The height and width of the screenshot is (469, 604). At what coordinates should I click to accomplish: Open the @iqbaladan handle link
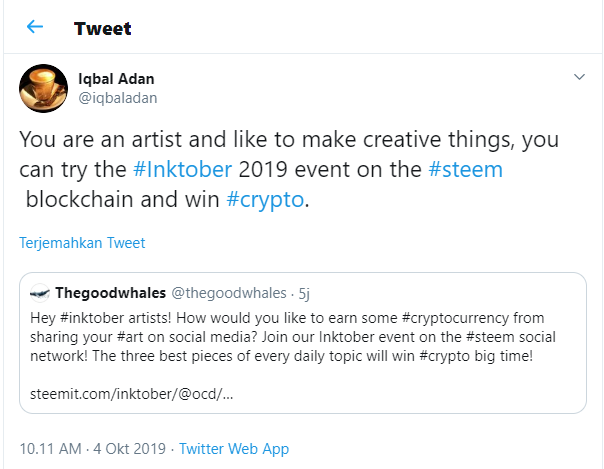117,97
